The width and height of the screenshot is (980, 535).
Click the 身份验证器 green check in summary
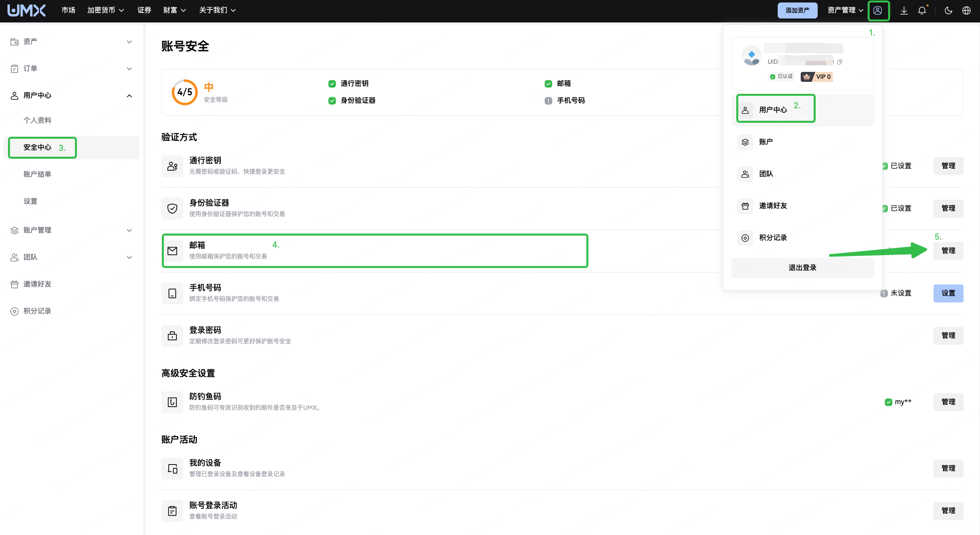332,101
